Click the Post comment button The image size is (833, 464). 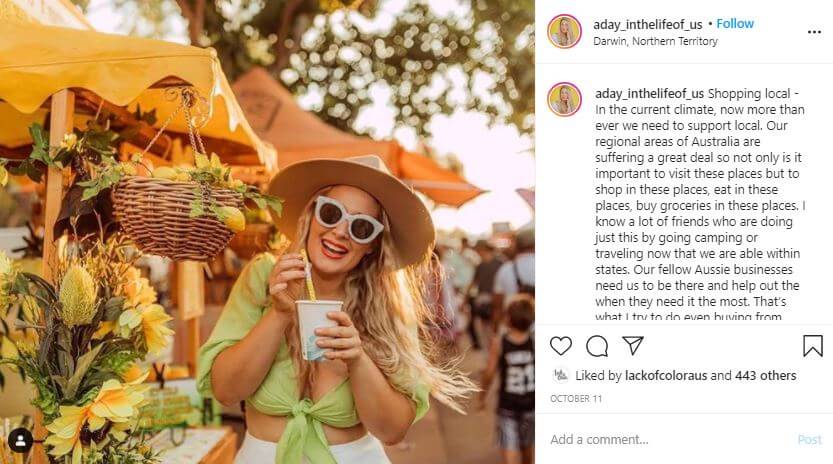[809, 440]
